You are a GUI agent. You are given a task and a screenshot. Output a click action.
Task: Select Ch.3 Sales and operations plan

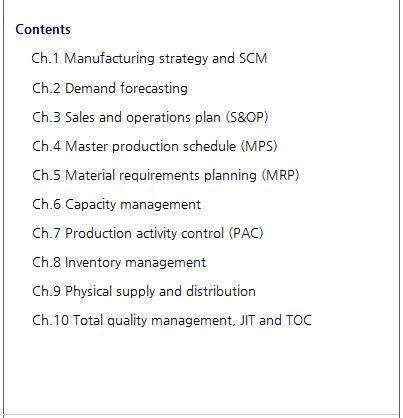(x=150, y=117)
